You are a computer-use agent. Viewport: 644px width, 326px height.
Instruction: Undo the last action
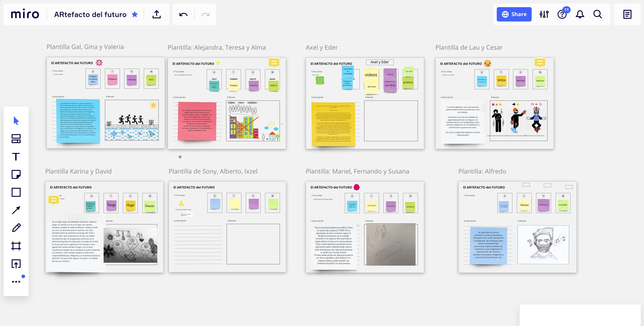coord(183,15)
